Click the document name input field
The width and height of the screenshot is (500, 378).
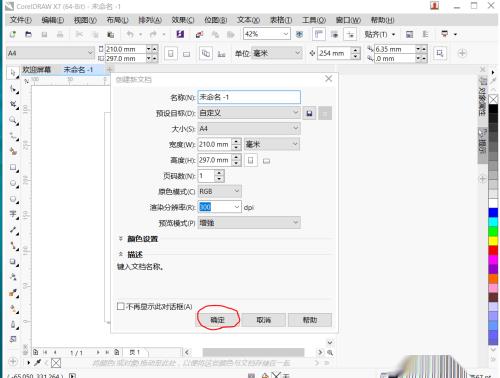(249, 97)
